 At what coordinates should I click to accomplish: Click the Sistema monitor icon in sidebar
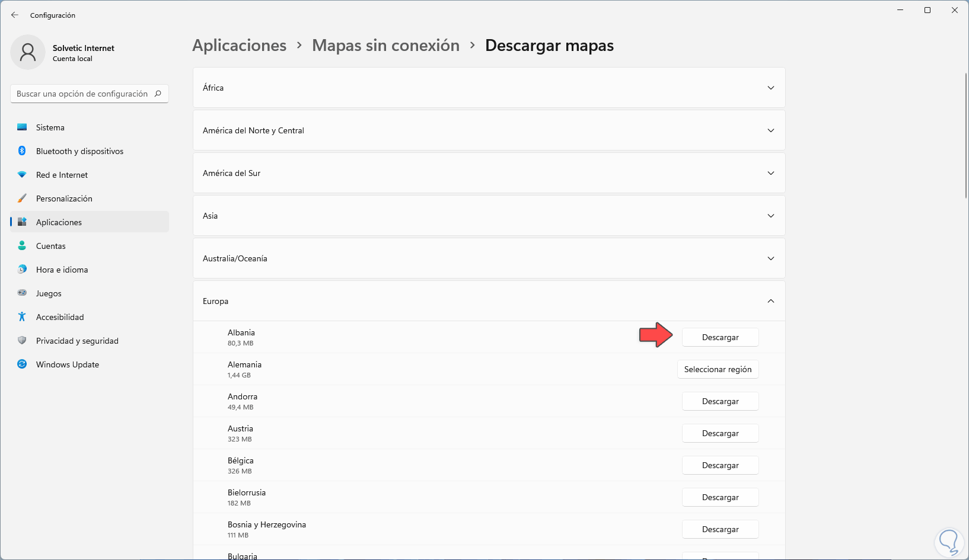[22, 127]
